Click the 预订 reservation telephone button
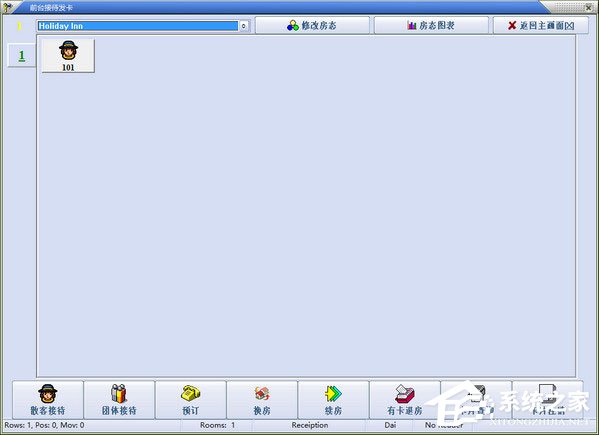The width and height of the screenshot is (599, 435). pyautogui.click(x=191, y=400)
